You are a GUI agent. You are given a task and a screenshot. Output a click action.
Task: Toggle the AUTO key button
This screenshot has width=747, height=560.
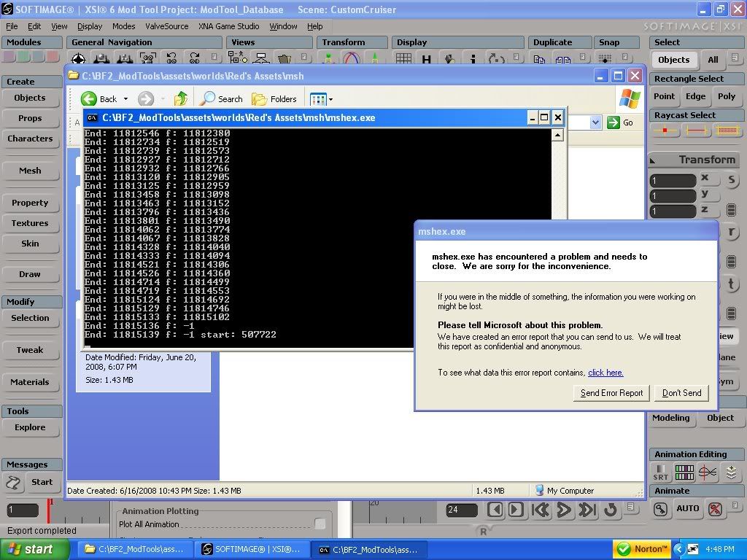point(687,508)
